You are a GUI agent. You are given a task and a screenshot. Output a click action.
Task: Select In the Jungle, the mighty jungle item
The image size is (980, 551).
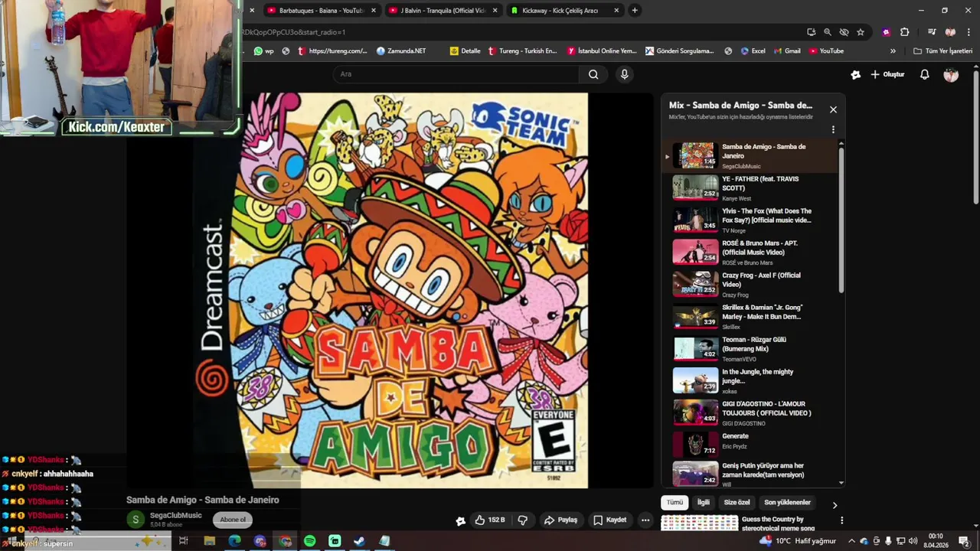pyautogui.click(x=750, y=381)
